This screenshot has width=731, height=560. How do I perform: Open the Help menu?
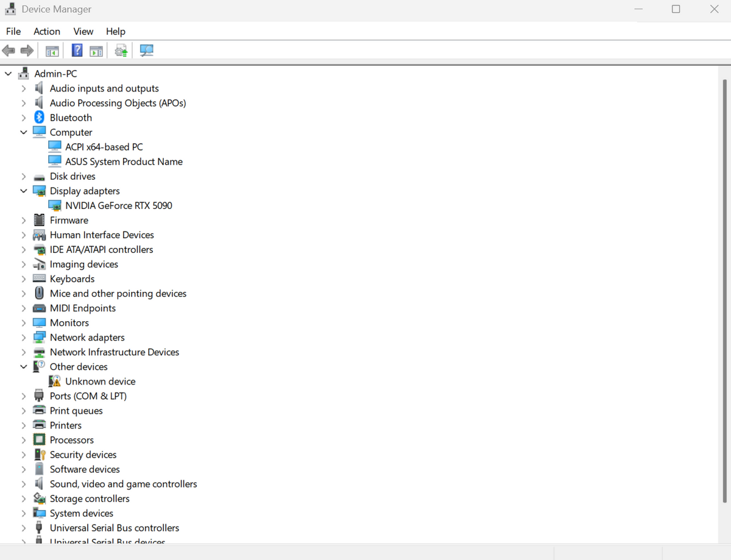(x=116, y=31)
